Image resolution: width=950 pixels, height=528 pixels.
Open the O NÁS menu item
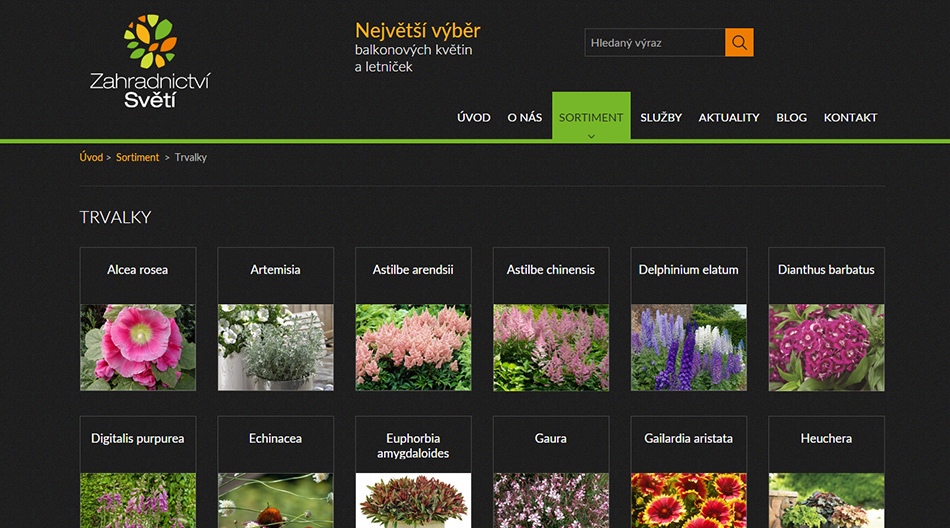point(525,118)
